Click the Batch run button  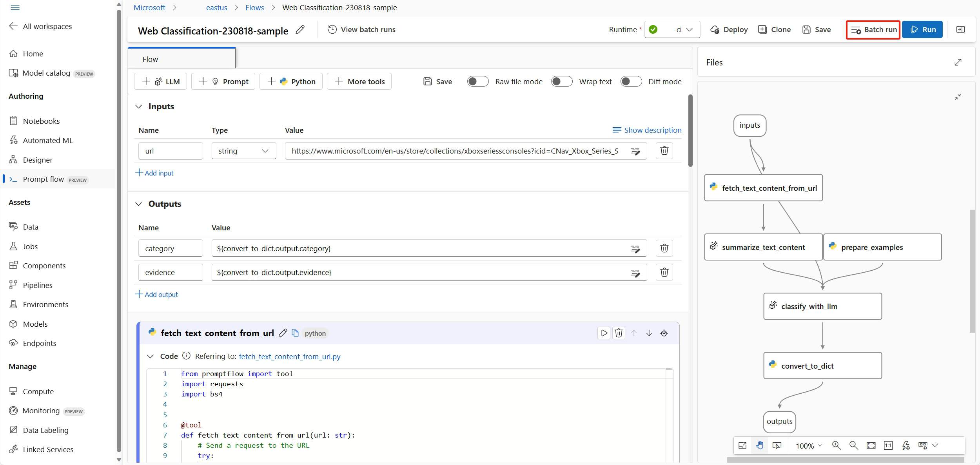pyautogui.click(x=873, y=29)
